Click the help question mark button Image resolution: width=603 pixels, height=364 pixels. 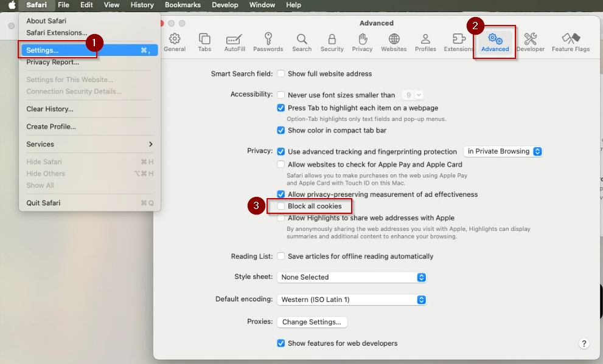(x=584, y=343)
